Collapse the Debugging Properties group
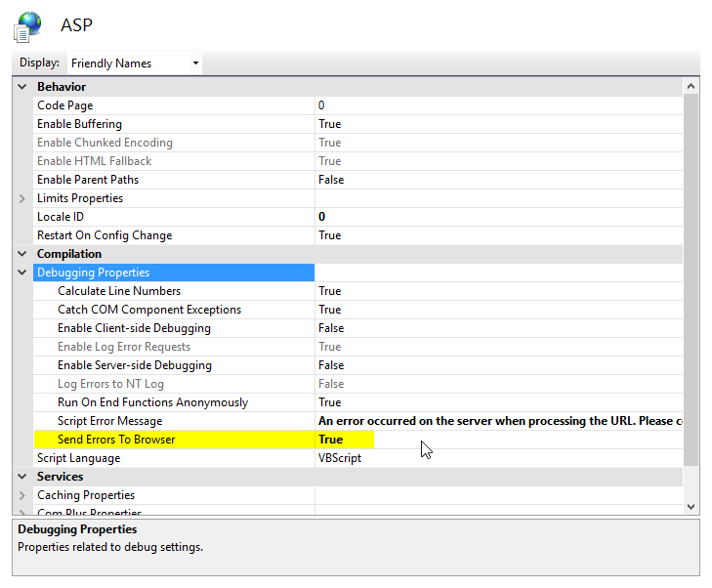The image size is (712, 588). click(22, 273)
